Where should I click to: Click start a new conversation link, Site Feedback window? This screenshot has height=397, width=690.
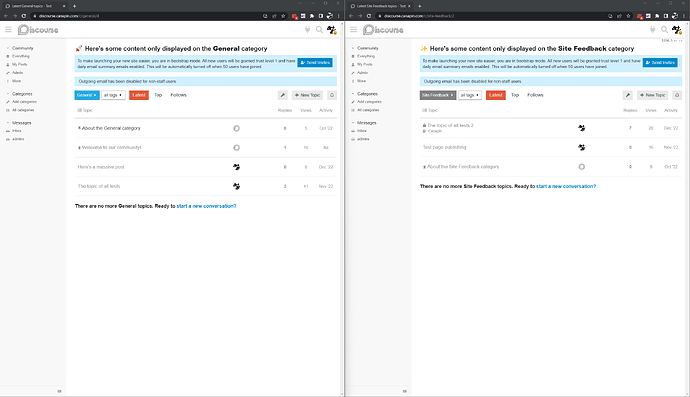[x=566, y=186]
